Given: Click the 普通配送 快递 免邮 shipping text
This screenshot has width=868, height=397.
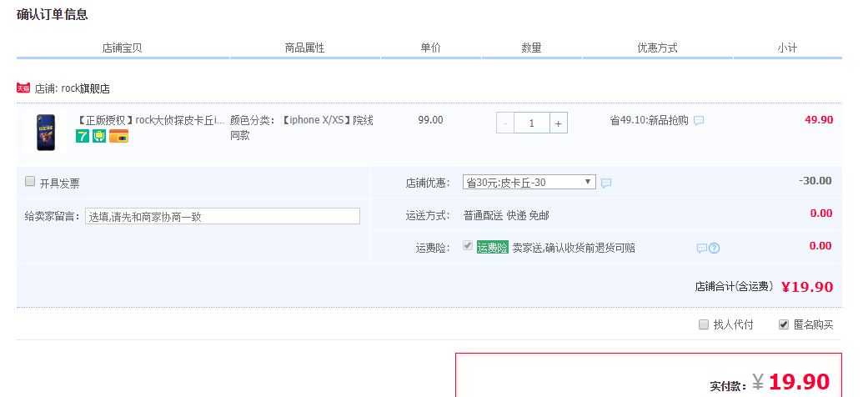Looking at the screenshot, I should (x=506, y=216).
